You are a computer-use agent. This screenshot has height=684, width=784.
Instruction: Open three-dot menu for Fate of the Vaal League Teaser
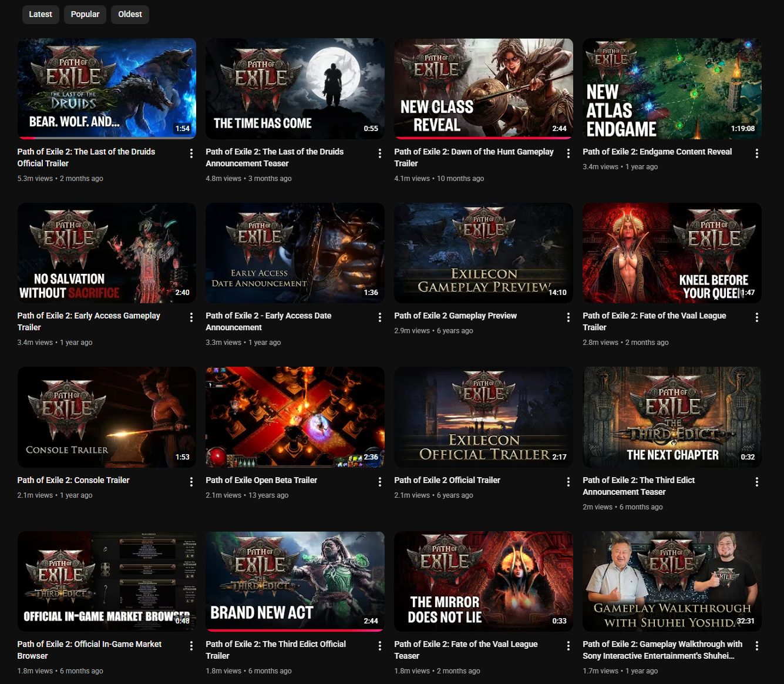[568, 646]
